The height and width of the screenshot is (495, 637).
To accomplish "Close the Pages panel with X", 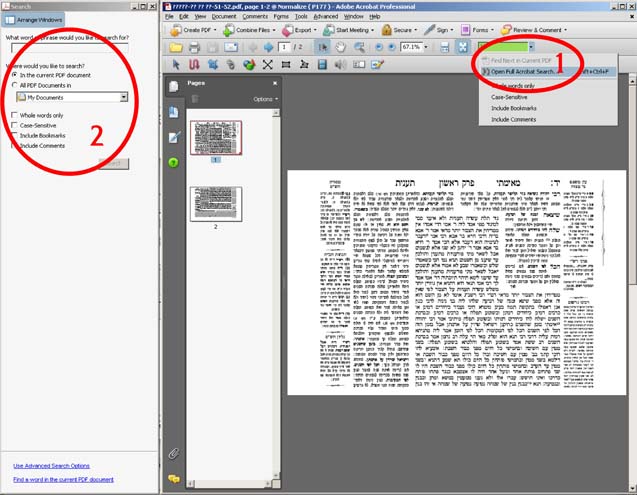I will pyautogui.click(x=275, y=83).
